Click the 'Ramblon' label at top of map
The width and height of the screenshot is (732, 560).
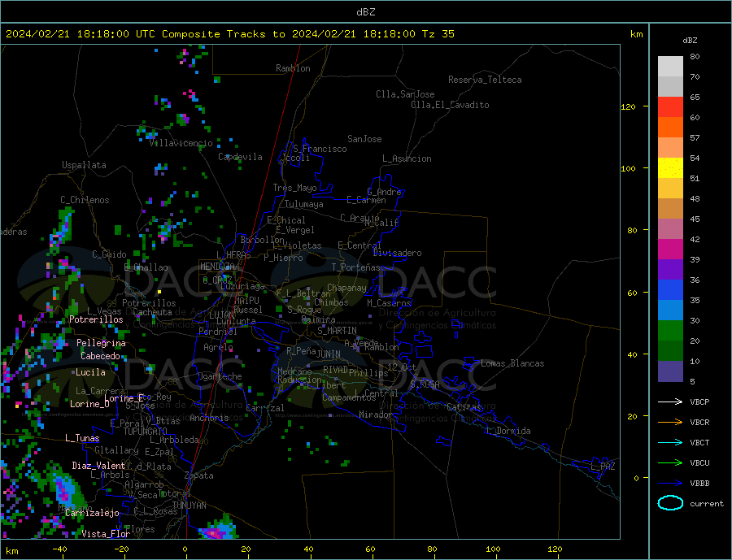[293, 68]
